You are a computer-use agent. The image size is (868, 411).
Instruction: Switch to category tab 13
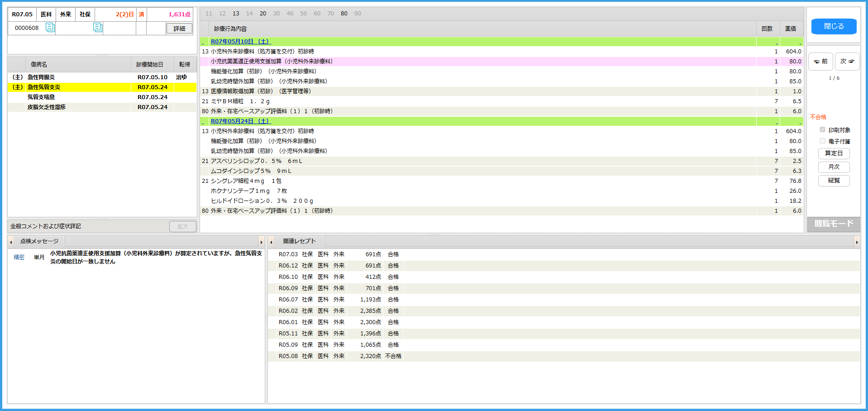pyautogui.click(x=236, y=14)
